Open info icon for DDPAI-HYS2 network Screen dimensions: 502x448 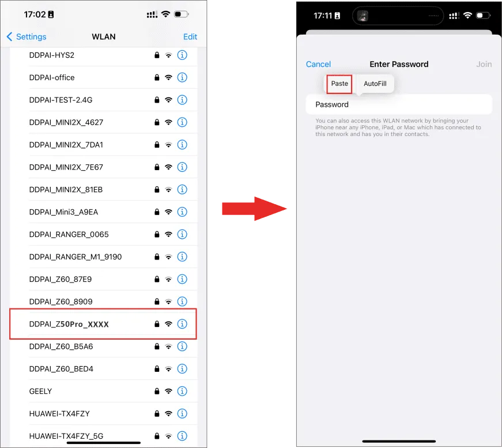[x=182, y=55]
